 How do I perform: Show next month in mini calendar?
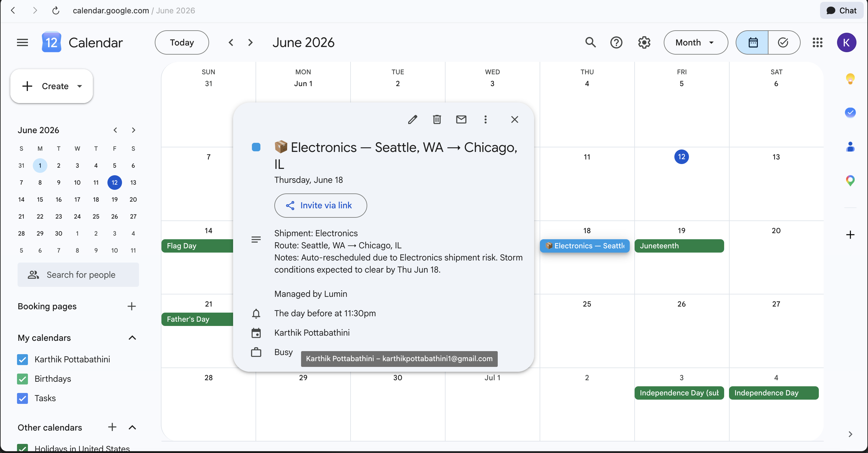(134, 130)
